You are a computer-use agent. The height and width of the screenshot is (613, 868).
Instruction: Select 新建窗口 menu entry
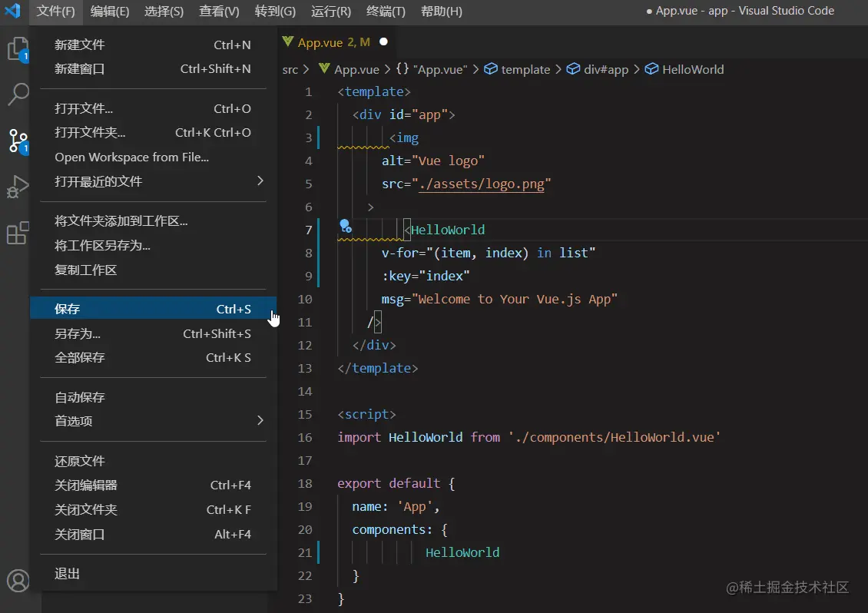154,68
